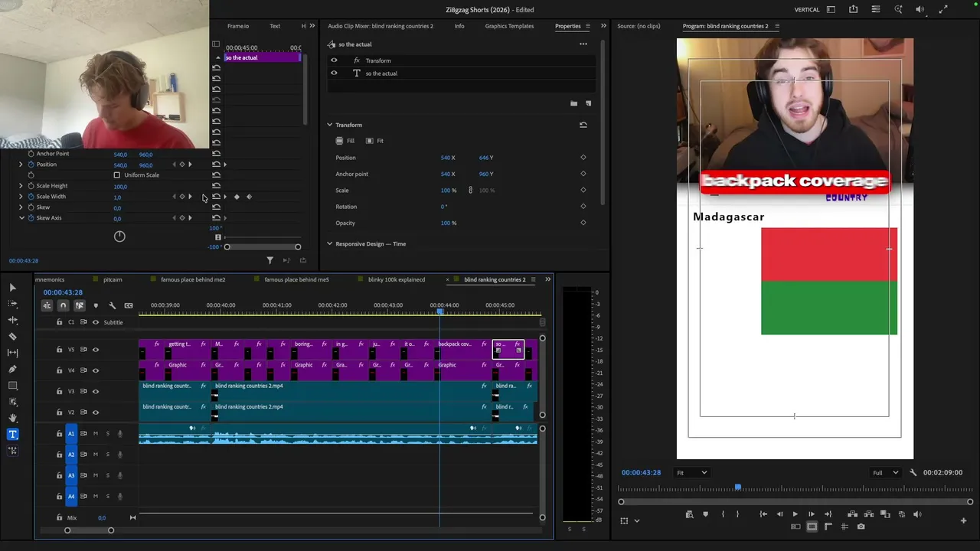This screenshot has height=551, width=980.
Task: Lock the V2 track
Action: click(x=60, y=412)
